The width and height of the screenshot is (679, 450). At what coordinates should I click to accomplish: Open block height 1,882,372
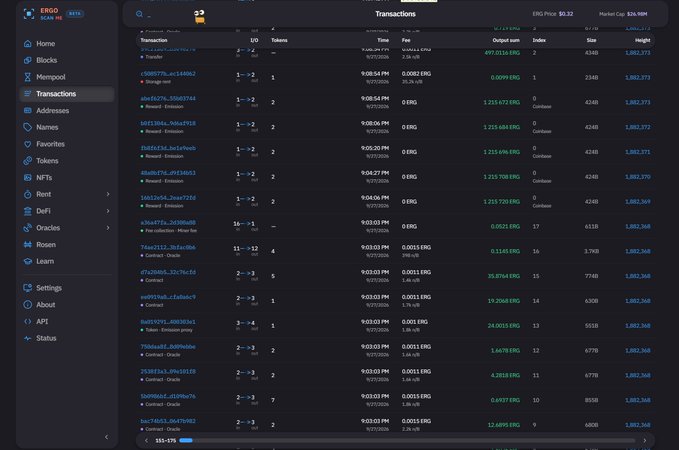(x=637, y=127)
